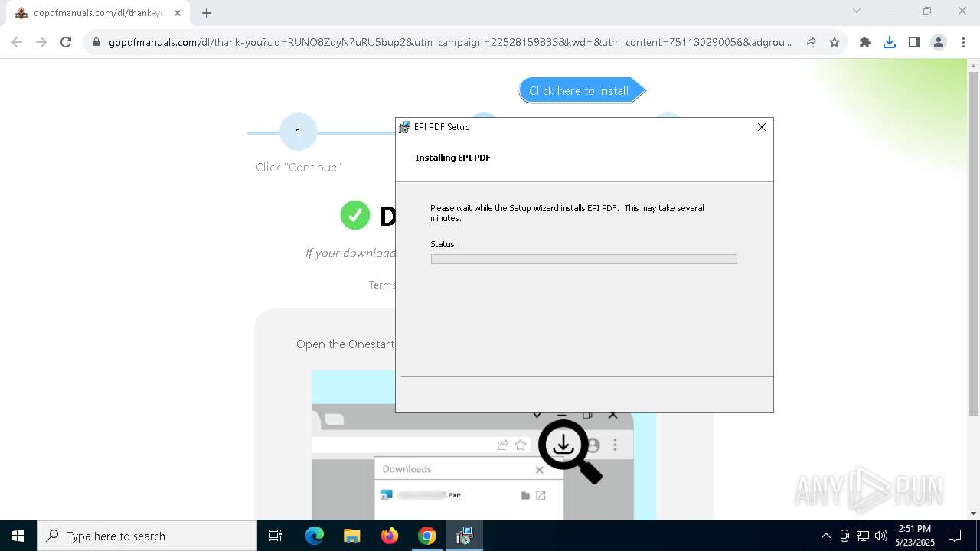Screen dimensions: 980x551
Task: Click the 'Installing EPI PDF' heading
Action: point(452,158)
